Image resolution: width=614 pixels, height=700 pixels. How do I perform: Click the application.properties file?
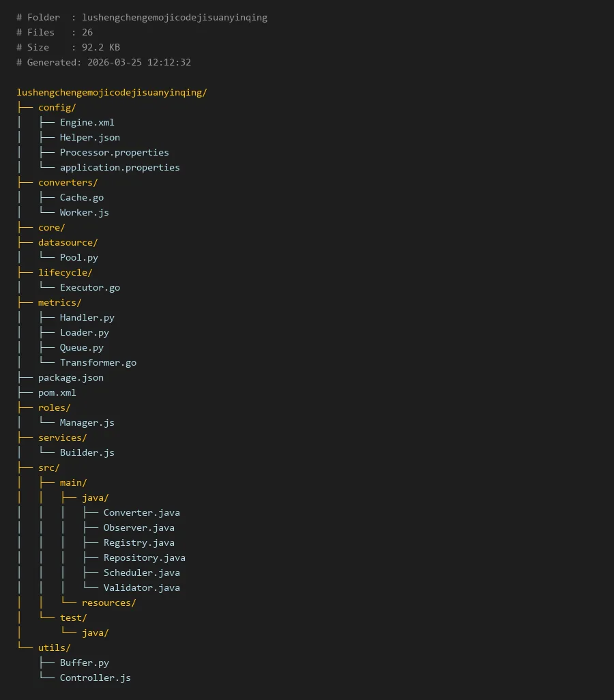119,167
